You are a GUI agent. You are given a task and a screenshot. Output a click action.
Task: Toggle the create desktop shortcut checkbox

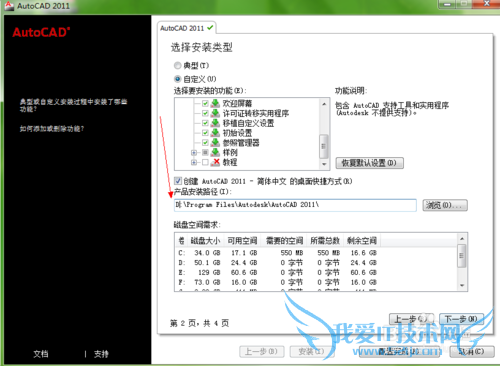(x=178, y=181)
